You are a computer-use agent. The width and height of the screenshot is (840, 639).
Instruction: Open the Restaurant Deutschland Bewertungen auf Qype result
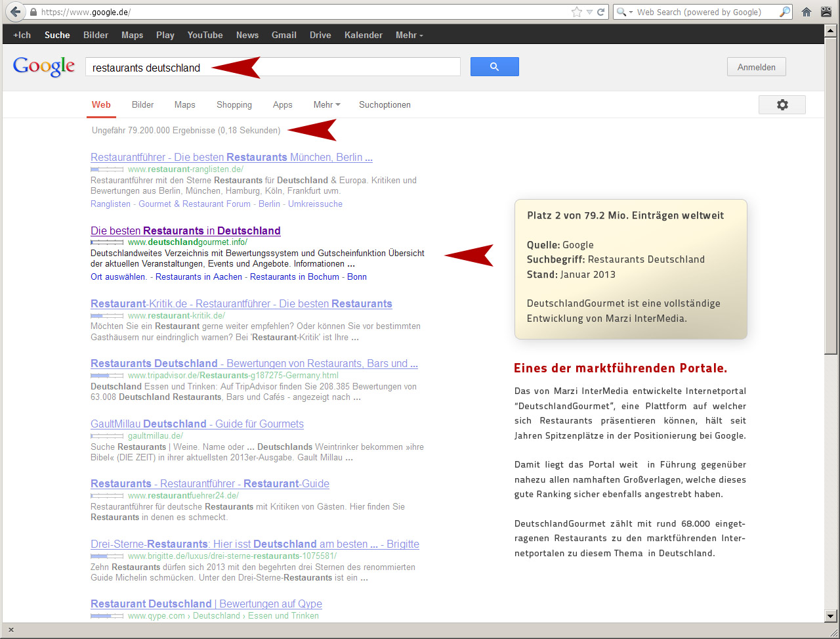tap(206, 604)
